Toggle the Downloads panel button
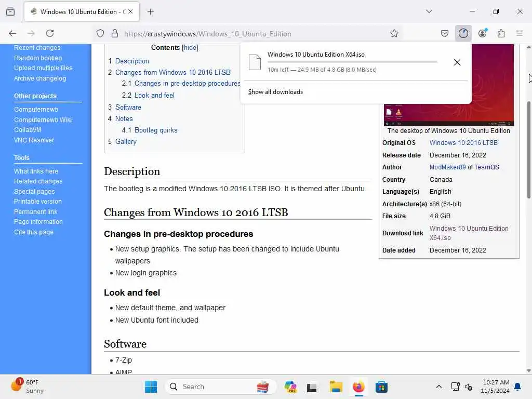532x399 pixels. [x=463, y=33]
